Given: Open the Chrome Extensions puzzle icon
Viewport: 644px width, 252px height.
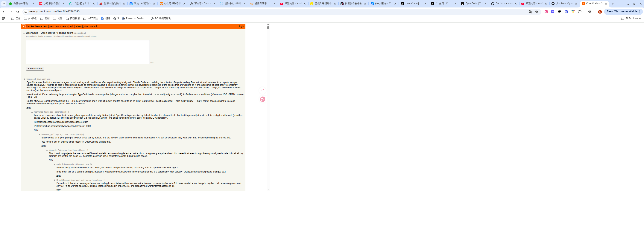Looking at the screenshot, I should (580, 12).
